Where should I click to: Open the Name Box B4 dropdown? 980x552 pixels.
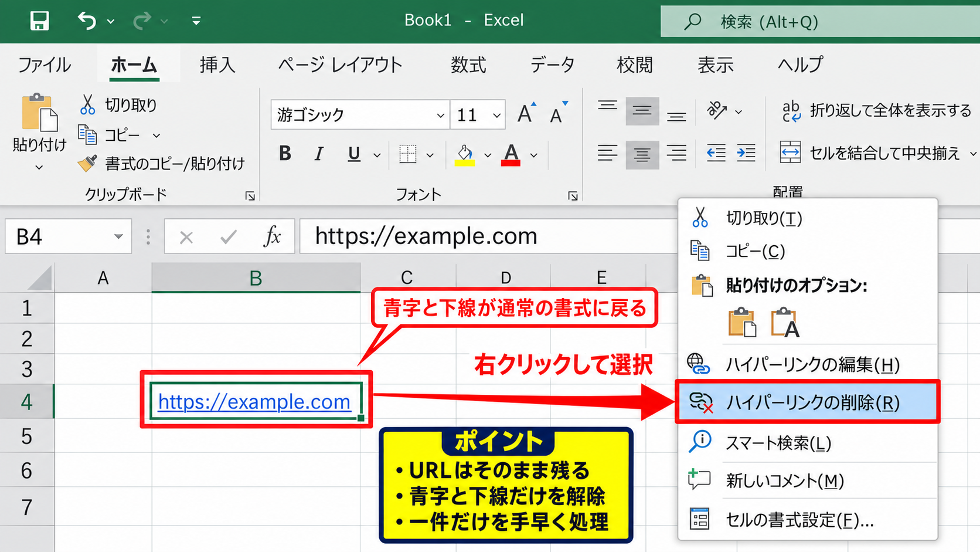[118, 237]
